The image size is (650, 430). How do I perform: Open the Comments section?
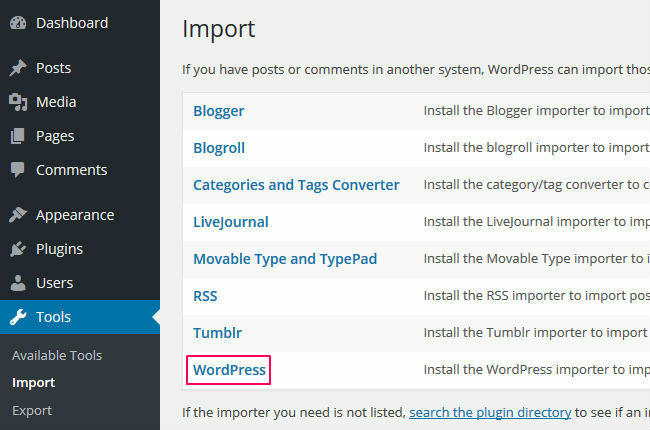[71, 170]
